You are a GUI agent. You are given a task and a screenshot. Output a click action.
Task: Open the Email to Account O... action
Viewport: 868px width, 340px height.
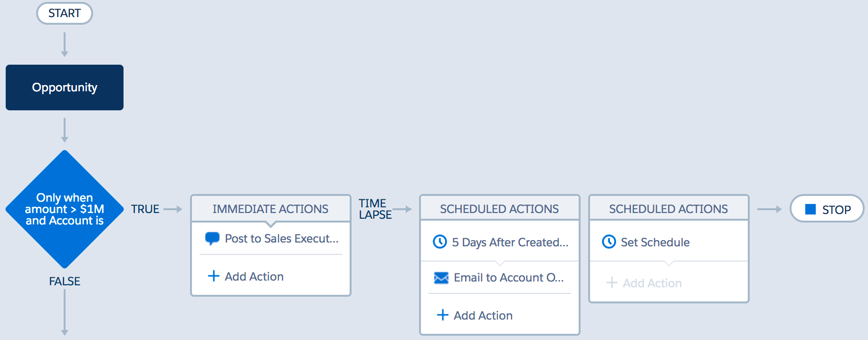(x=508, y=278)
